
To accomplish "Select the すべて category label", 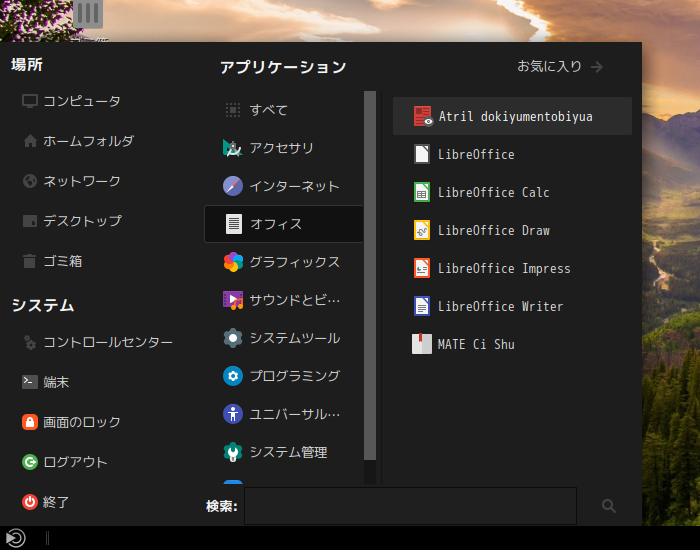I will click(268, 110).
